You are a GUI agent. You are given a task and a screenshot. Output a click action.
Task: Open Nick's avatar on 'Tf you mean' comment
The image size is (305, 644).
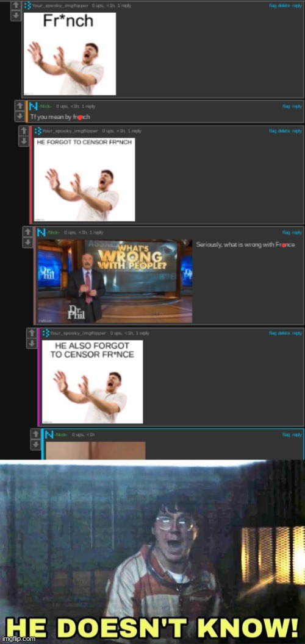point(34,107)
